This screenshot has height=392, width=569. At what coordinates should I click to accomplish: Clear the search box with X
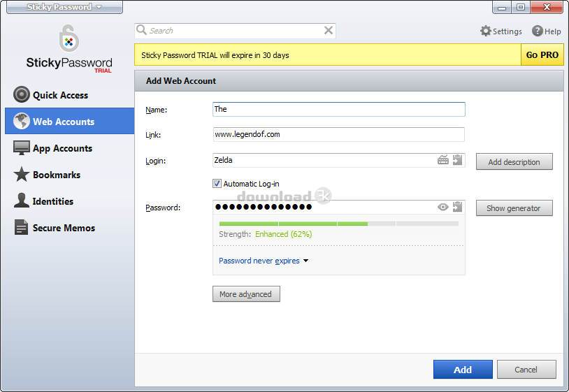pyautogui.click(x=329, y=31)
